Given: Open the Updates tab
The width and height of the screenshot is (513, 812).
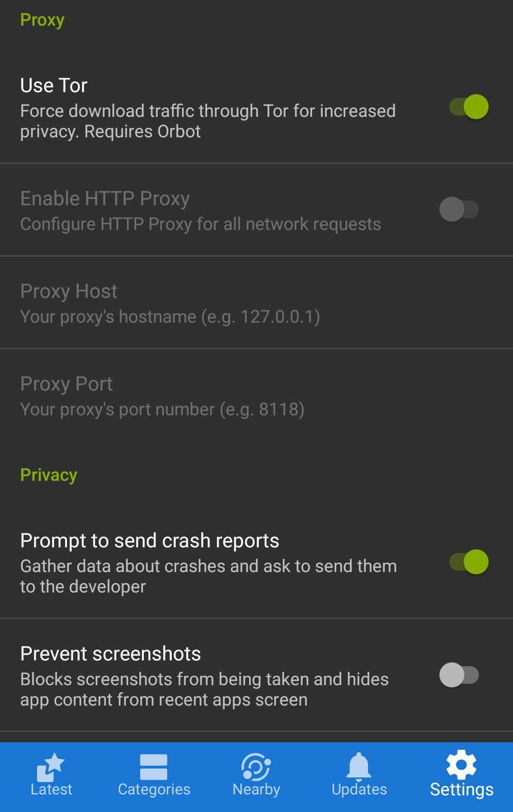Looking at the screenshot, I should point(359,774).
